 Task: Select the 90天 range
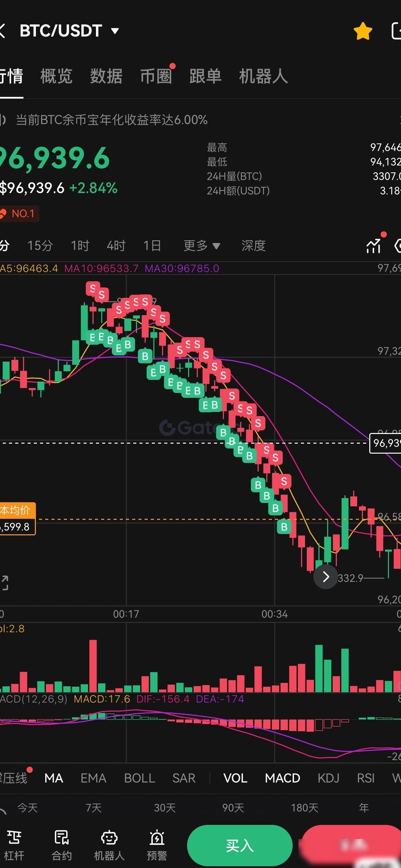click(233, 808)
